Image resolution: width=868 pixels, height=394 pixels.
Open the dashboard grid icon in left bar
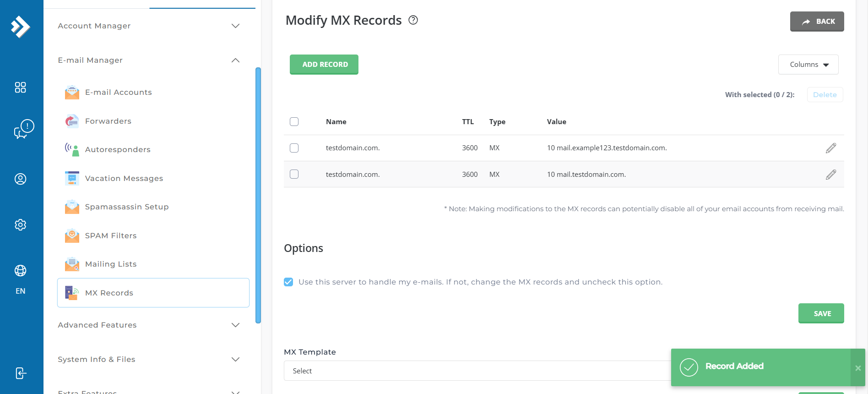tap(21, 88)
